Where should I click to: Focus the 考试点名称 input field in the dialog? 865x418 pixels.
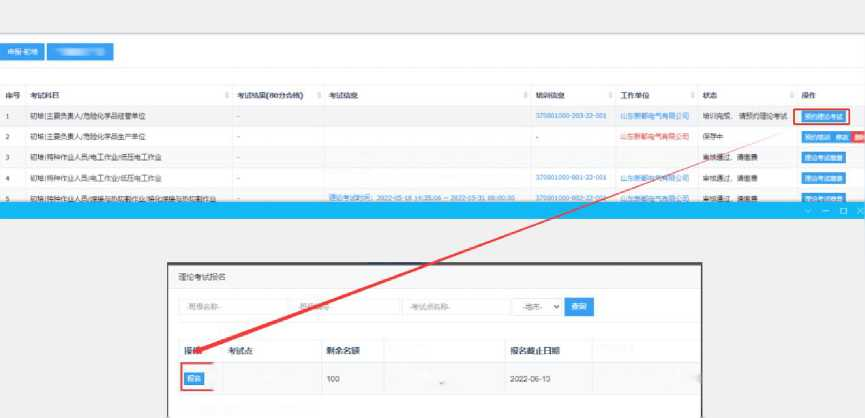tap(455, 307)
